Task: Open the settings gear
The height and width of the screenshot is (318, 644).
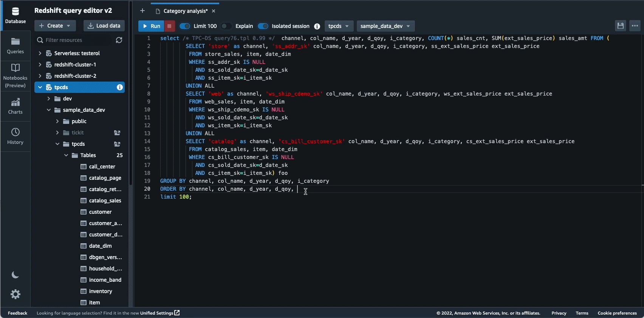Action: click(x=15, y=294)
